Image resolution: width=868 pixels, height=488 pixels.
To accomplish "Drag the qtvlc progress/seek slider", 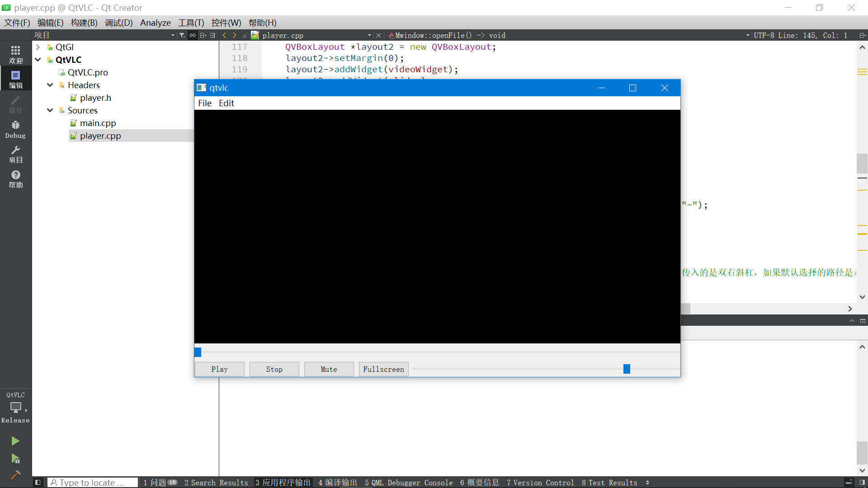I will (x=198, y=352).
